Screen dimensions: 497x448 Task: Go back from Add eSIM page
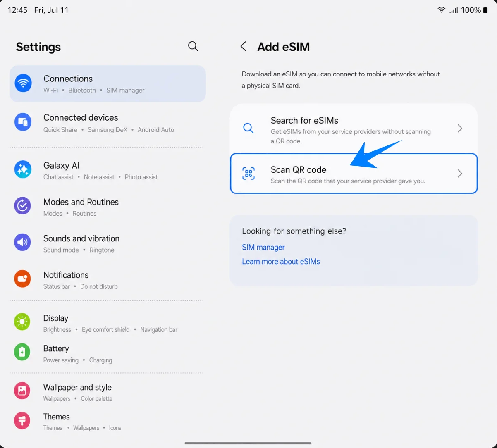(244, 46)
